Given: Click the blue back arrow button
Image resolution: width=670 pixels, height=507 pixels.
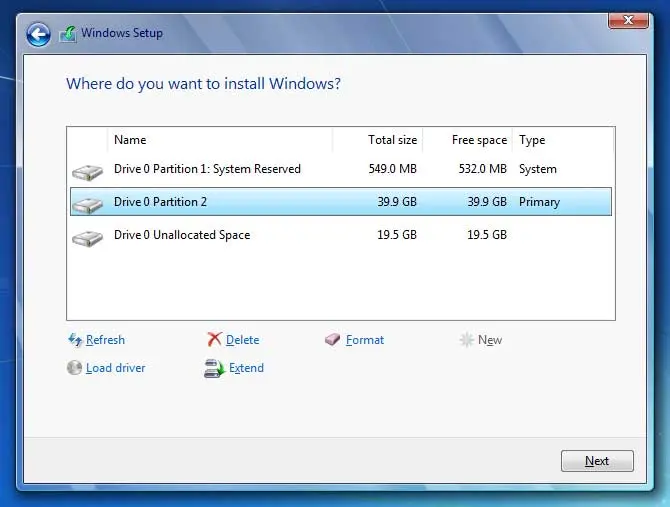Looking at the screenshot, I should click(x=38, y=35).
